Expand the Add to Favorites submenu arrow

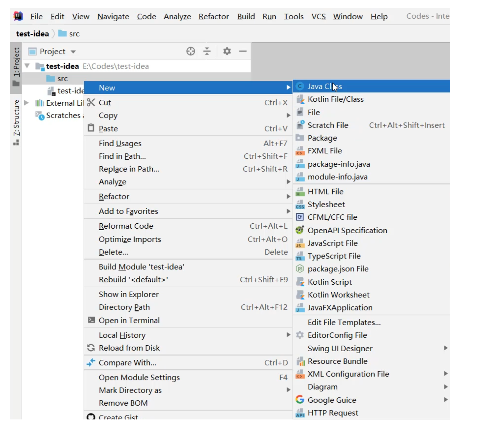288,211
